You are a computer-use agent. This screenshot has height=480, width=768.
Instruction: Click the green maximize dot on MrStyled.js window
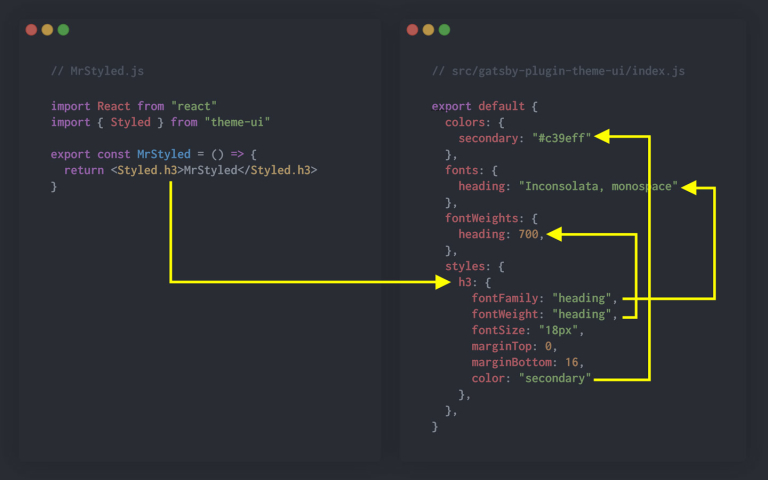point(63,30)
